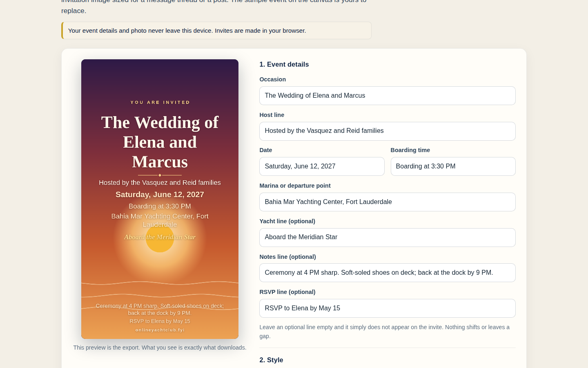Click the 'Host line' label
This screenshot has width=588, height=368.
(x=272, y=115)
